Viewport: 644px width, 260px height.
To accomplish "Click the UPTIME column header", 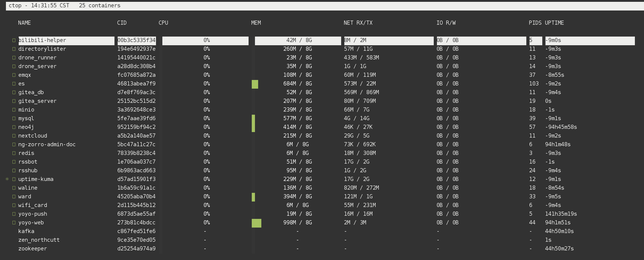I will [554, 23].
